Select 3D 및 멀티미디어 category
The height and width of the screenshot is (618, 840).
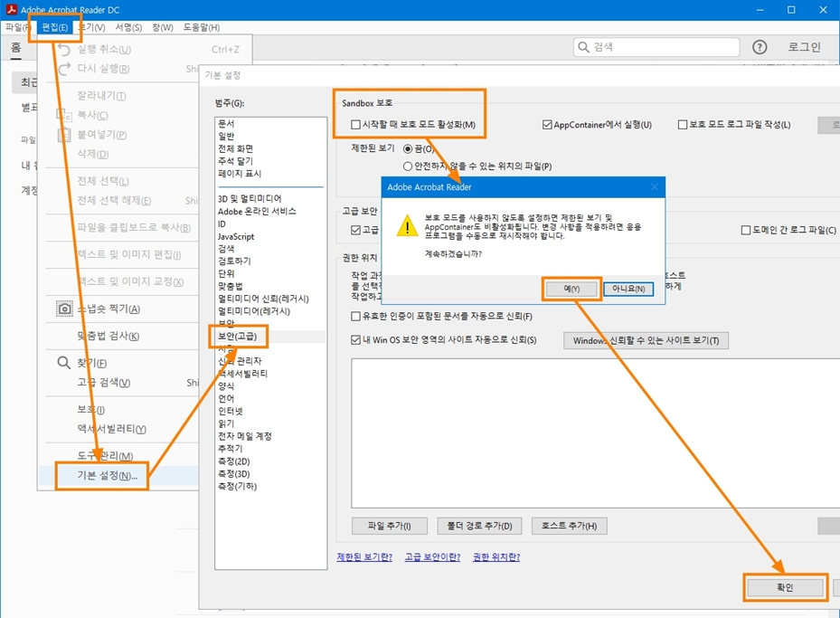250,199
